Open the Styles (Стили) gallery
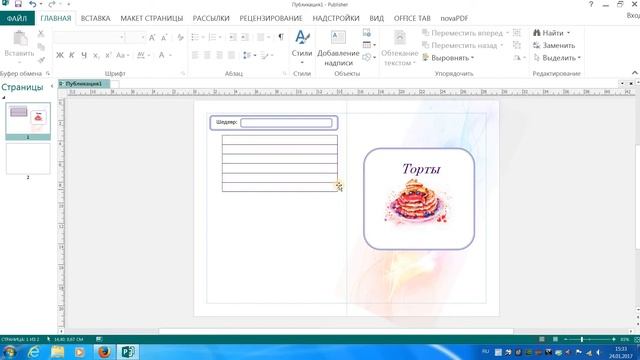Screen dimensions: 640x360 tap(302, 47)
